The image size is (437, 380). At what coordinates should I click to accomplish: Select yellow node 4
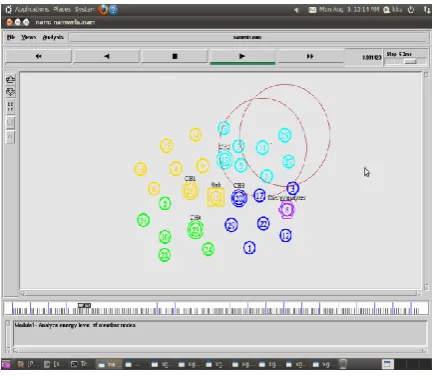tap(176, 168)
